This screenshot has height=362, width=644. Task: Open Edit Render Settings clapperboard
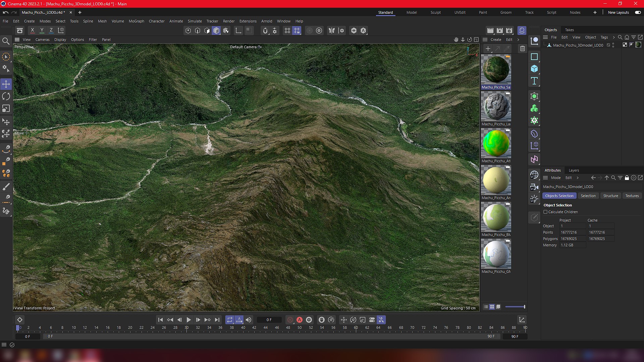(509, 31)
